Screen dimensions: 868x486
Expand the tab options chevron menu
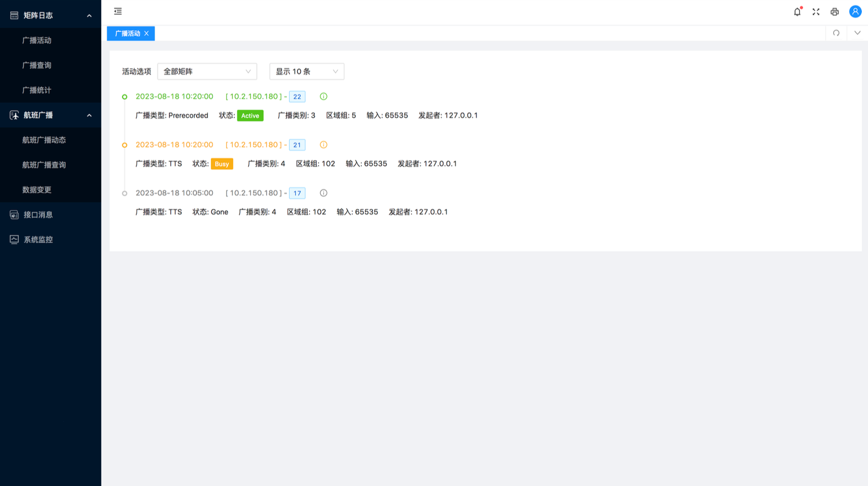[x=857, y=33]
